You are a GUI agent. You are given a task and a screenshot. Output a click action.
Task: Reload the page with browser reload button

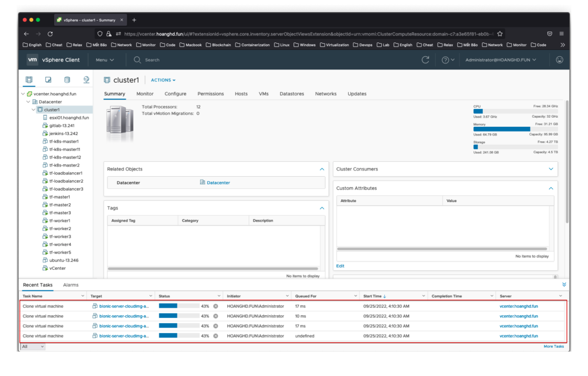50,34
